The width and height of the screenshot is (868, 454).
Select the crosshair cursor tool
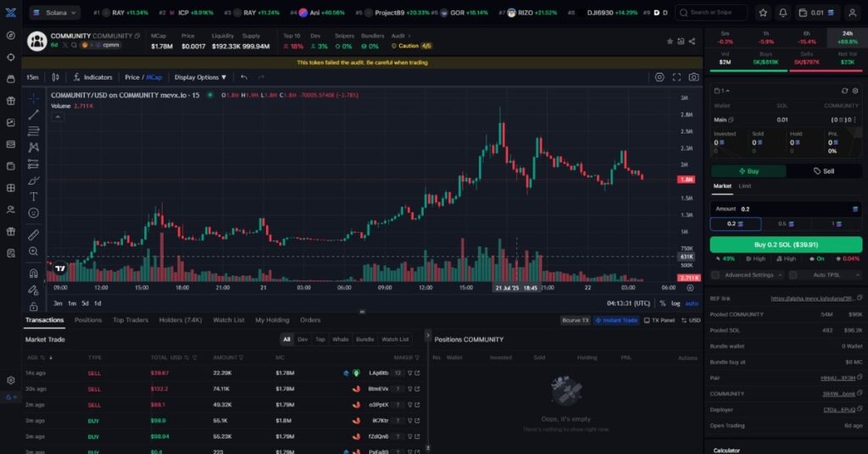pyautogui.click(x=34, y=98)
